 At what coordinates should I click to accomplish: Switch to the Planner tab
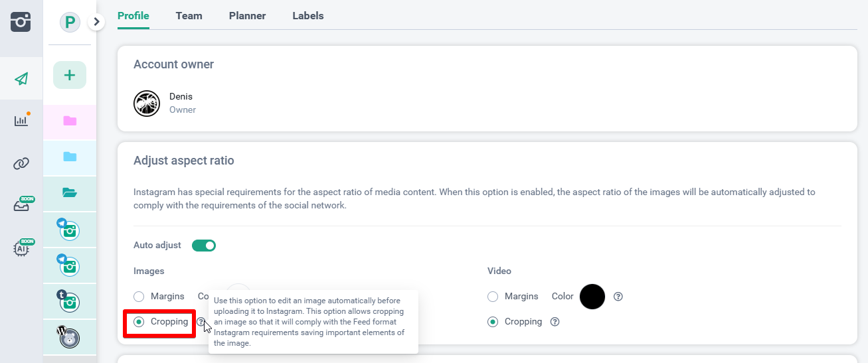247,16
